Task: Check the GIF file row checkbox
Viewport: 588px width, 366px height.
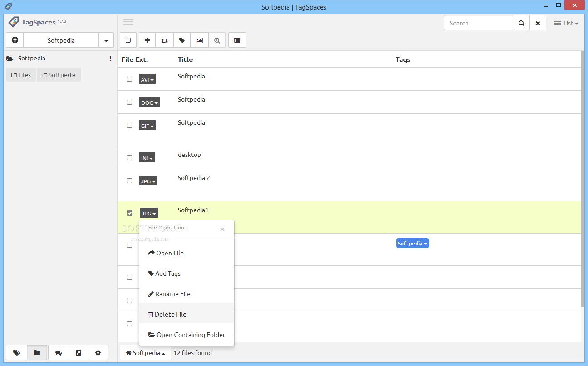Action: tap(129, 125)
